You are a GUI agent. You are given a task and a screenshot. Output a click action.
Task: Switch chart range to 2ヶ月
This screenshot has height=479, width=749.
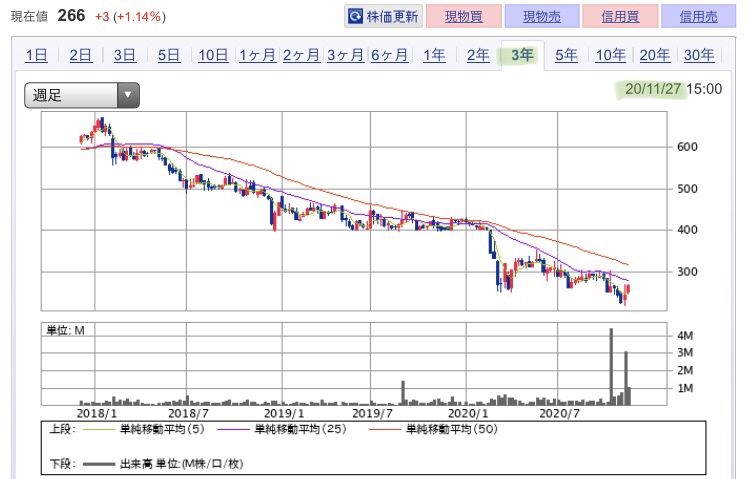tap(301, 55)
